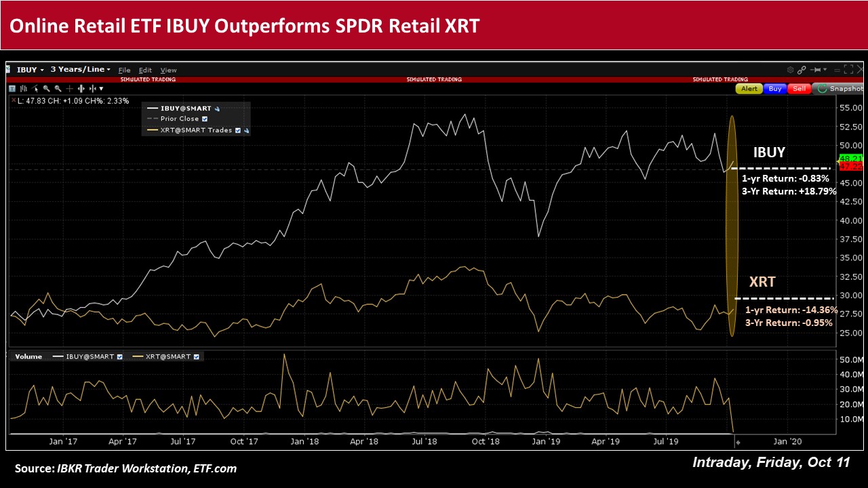
Task: Open the chart toolbar overflow arrow
Action: click(101, 89)
